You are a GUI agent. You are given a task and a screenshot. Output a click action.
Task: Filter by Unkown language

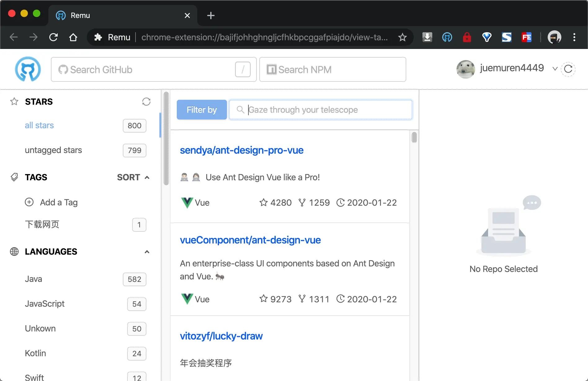[x=40, y=329]
